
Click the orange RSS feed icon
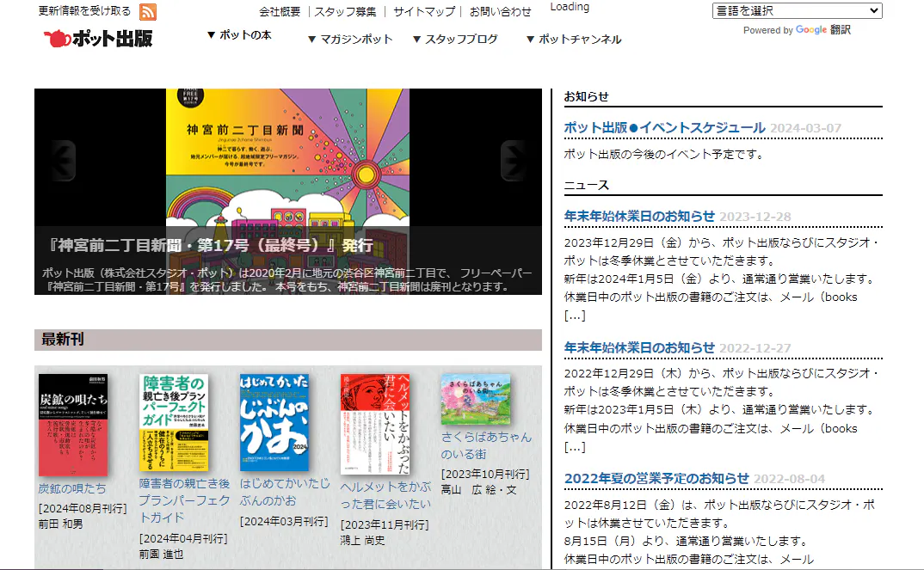coord(148,12)
